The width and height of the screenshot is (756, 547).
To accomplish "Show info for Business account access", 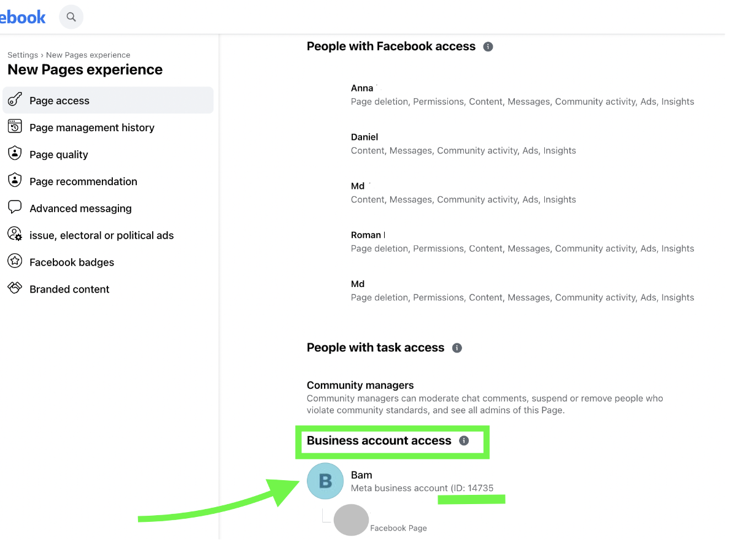I will [x=464, y=441].
